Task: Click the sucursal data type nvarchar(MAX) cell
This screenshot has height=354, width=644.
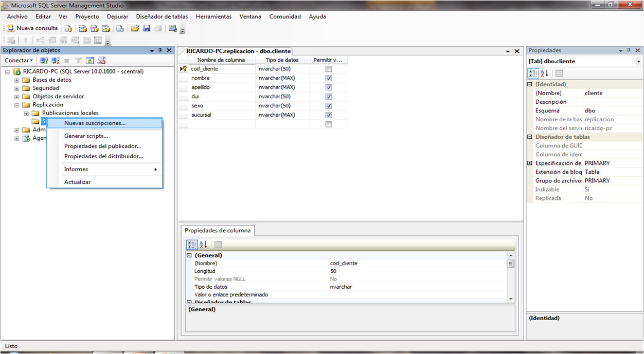Action: coord(282,115)
